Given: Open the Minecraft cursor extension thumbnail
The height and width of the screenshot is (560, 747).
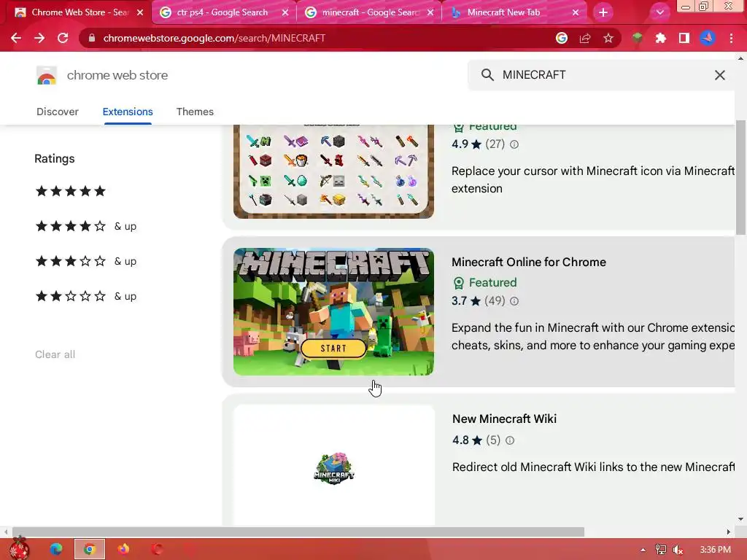Looking at the screenshot, I should pos(333,171).
